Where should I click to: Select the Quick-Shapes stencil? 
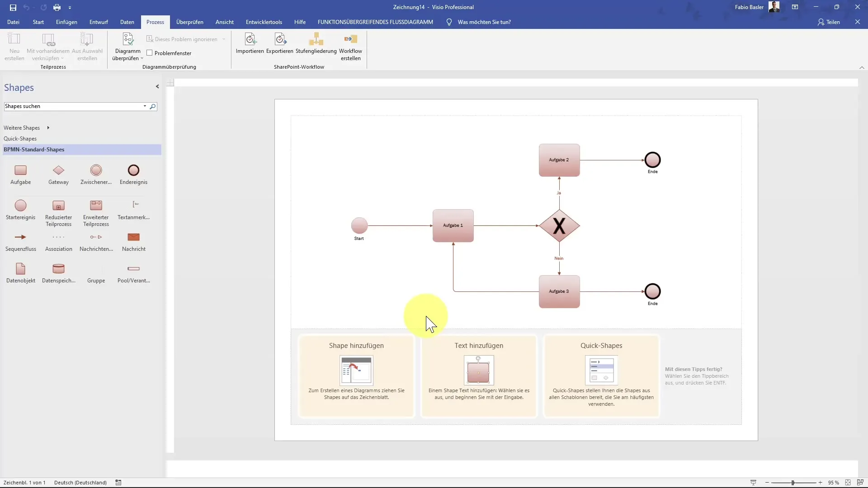coord(20,139)
